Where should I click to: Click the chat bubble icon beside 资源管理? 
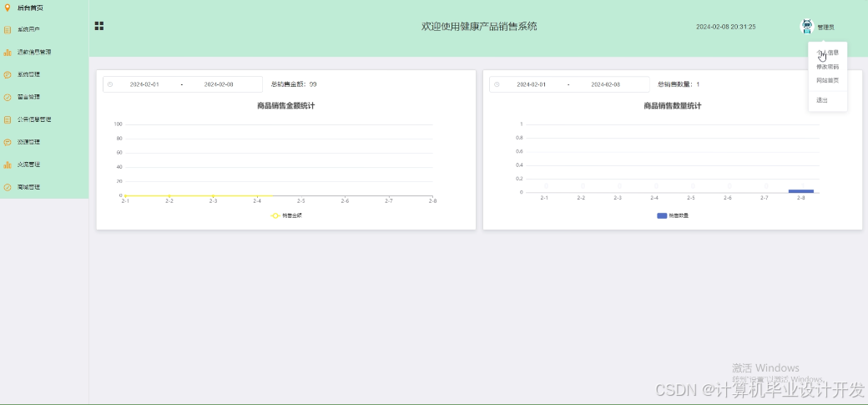pos(8,142)
